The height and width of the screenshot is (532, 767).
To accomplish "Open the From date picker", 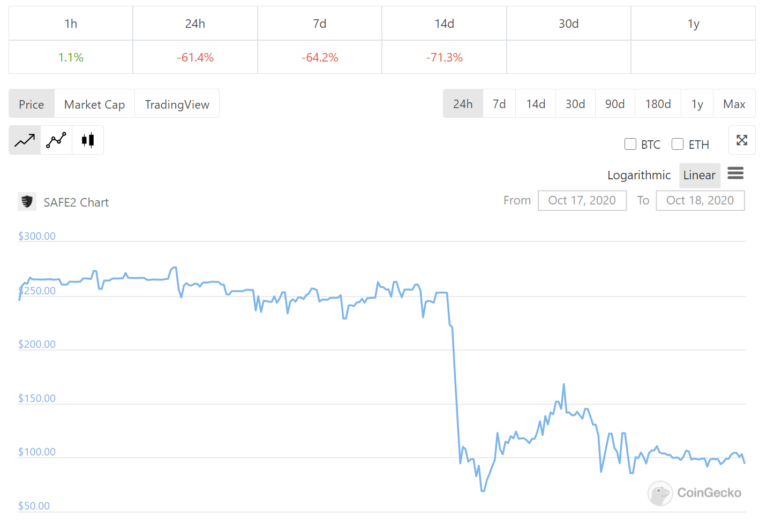I will tap(582, 200).
